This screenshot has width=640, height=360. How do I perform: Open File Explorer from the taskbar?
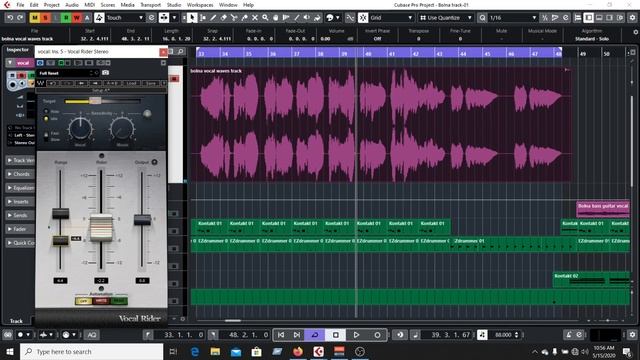[215, 351]
